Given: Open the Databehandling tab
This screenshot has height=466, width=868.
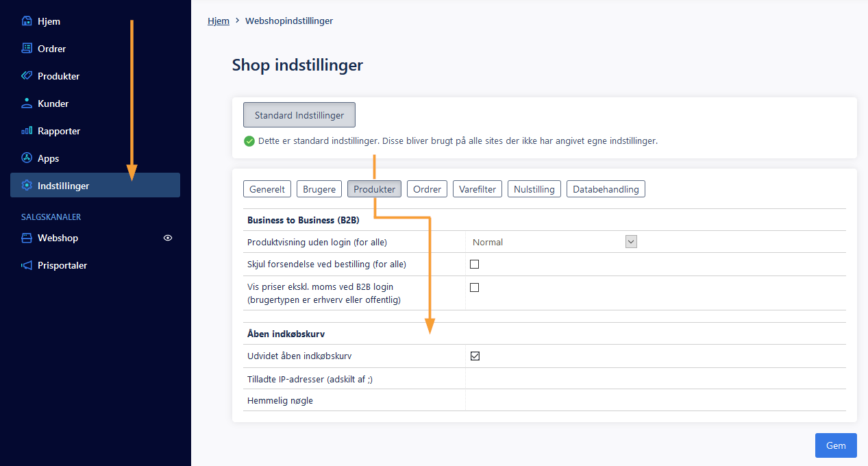Looking at the screenshot, I should [606, 189].
